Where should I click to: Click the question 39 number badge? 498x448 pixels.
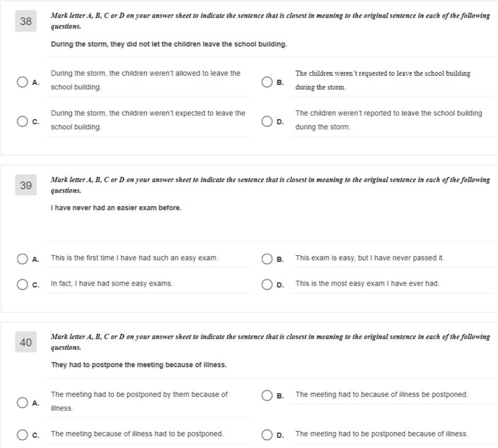click(x=26, y=185)
